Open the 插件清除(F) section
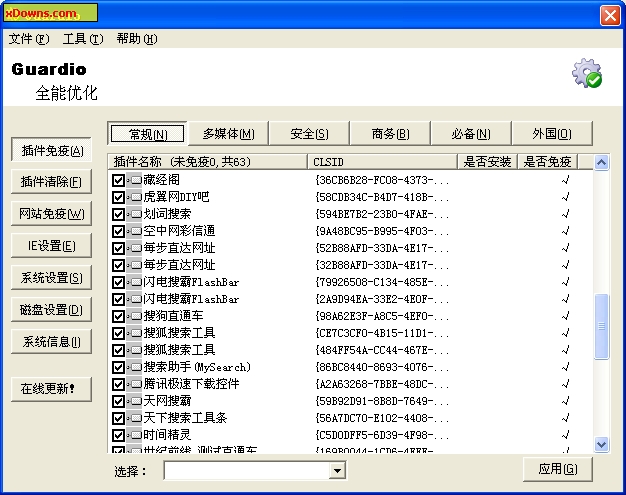This screenshot has height=495, width=626. pyautogui.click(x=52, y=182)
